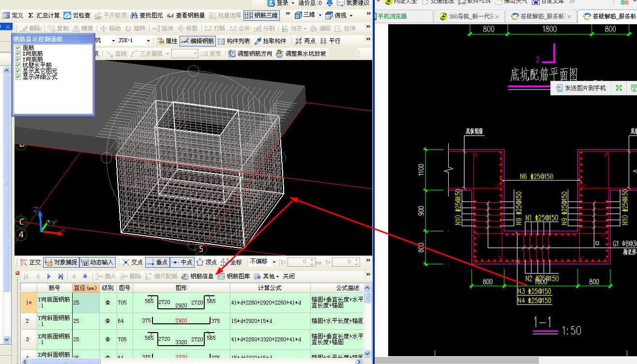Enable 坐标 coordinate snap

point(231,262)
